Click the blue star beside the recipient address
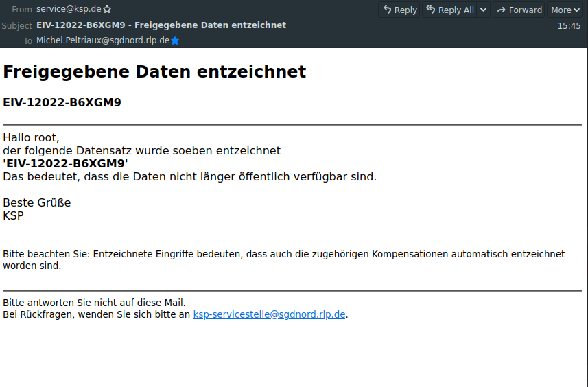The height and width of the screenshot is (387, 588). [x=175, y=40]
